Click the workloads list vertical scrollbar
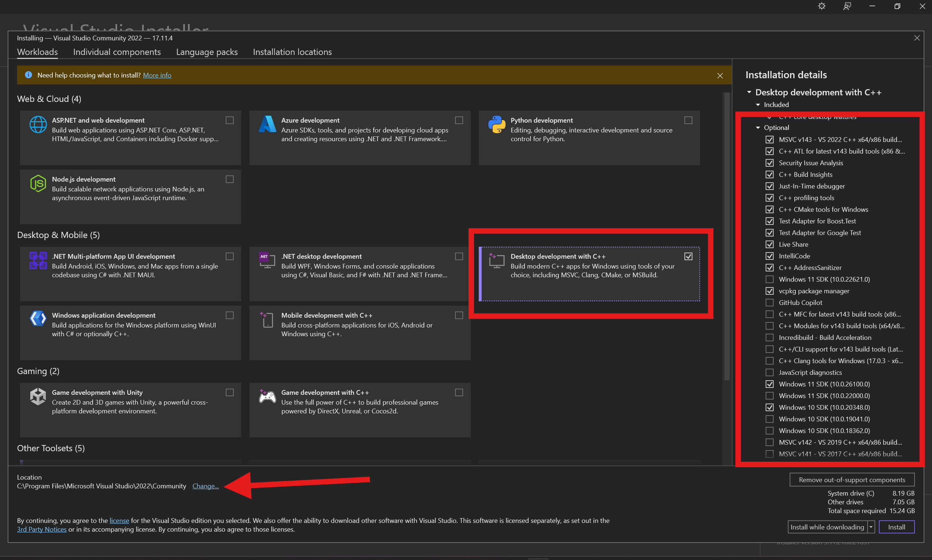 pos(727,237)
